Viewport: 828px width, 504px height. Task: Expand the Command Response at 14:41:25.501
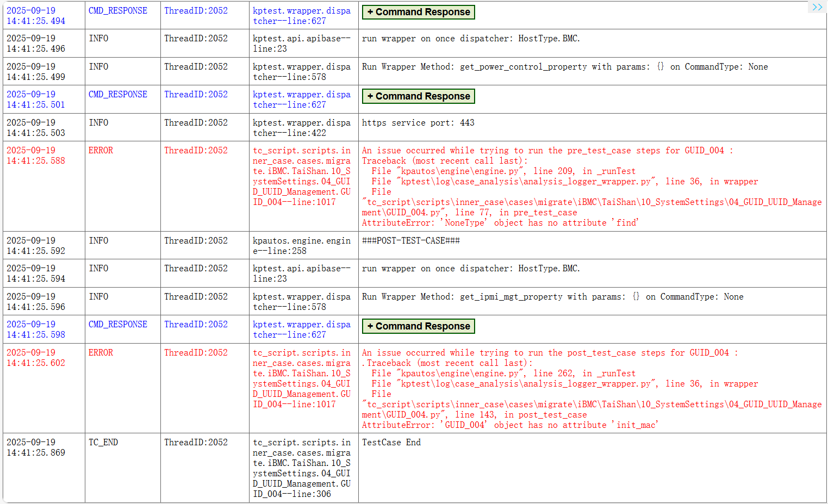point(418,96)
